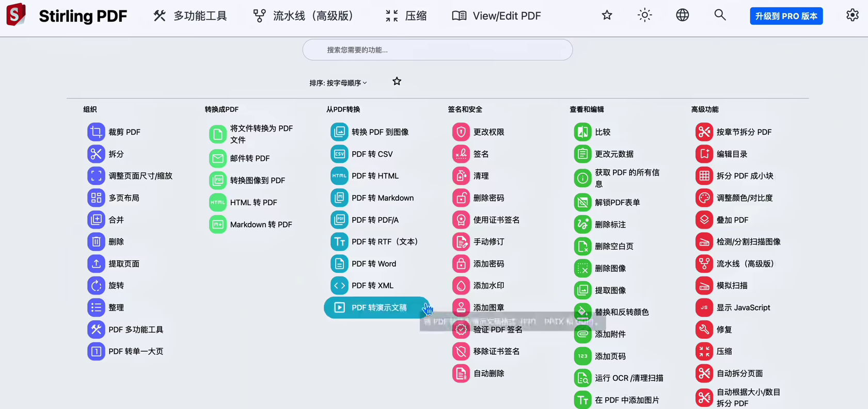This screenshot has width=868, height=409.
Task: Open the 拆分 PDF 成小块 grid icon
Action: tap(704, 176)
